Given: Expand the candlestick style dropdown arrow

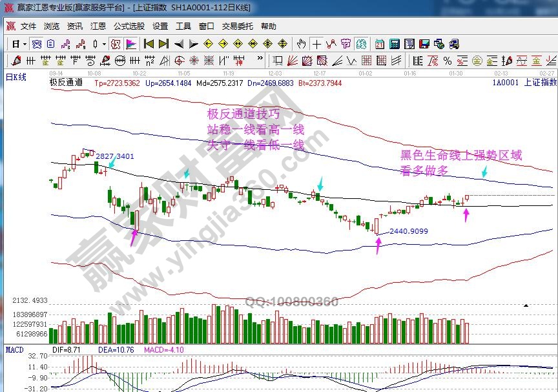Looking at the screenshot, I should (104, 44).
